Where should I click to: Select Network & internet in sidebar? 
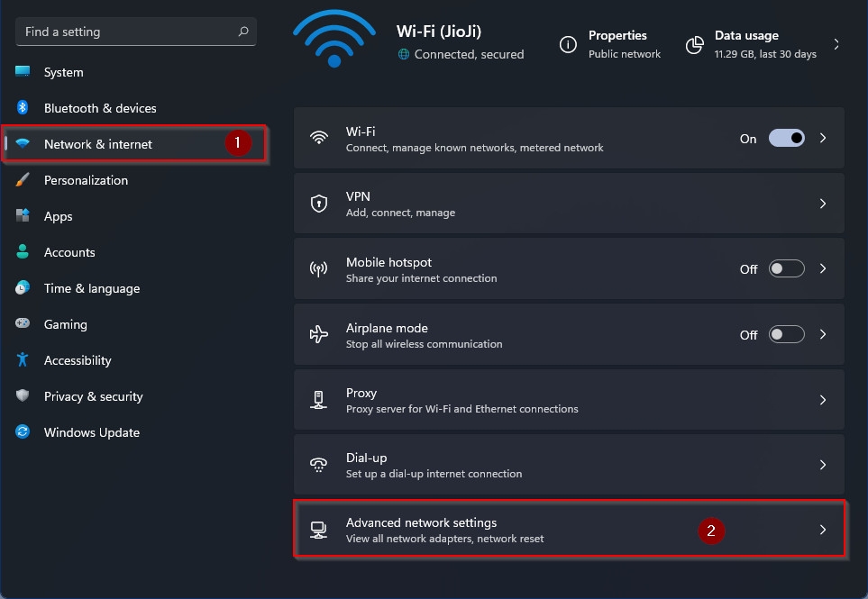click(x=133, y=144)
